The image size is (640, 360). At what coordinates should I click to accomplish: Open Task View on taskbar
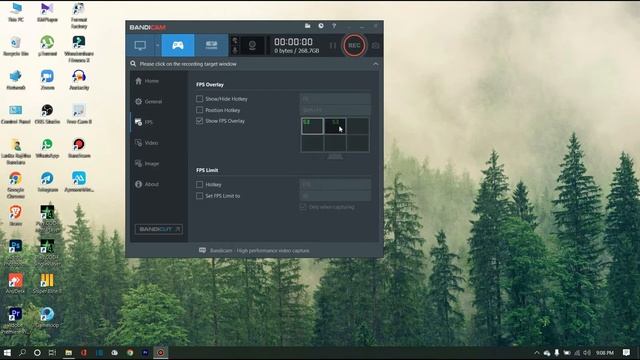[x=52, y=353]
